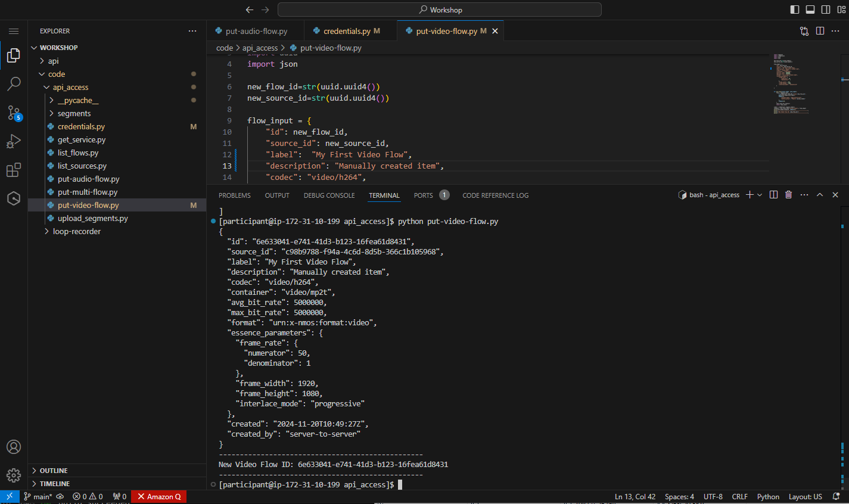Close the terminal panel
This screenshot has height=504, width=849.
coord(835,195)
